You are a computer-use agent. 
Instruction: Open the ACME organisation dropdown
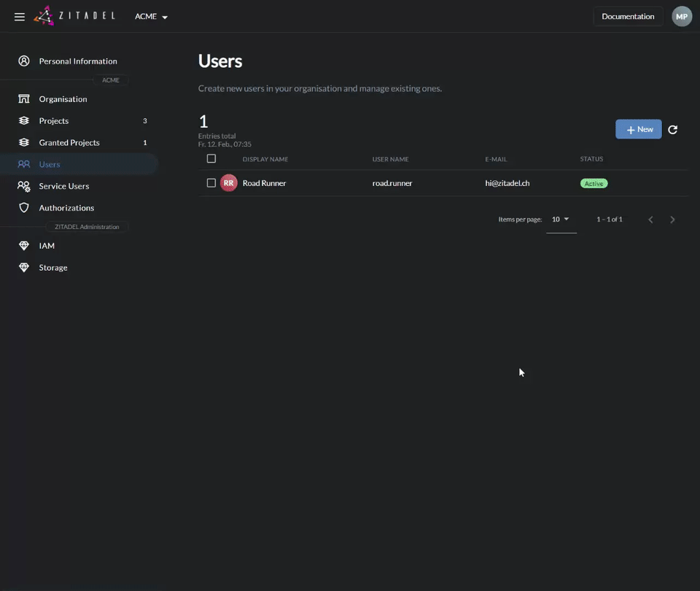click(149, 15)
